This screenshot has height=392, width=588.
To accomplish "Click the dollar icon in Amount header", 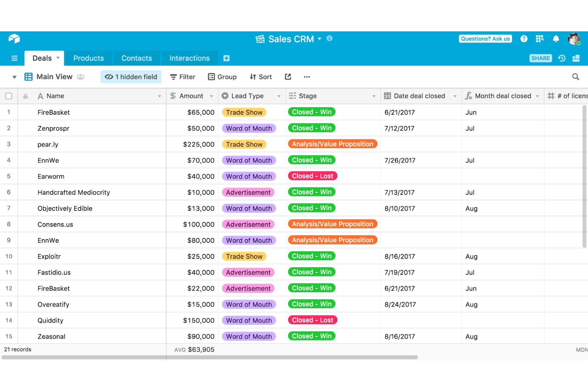I will 173,96.
